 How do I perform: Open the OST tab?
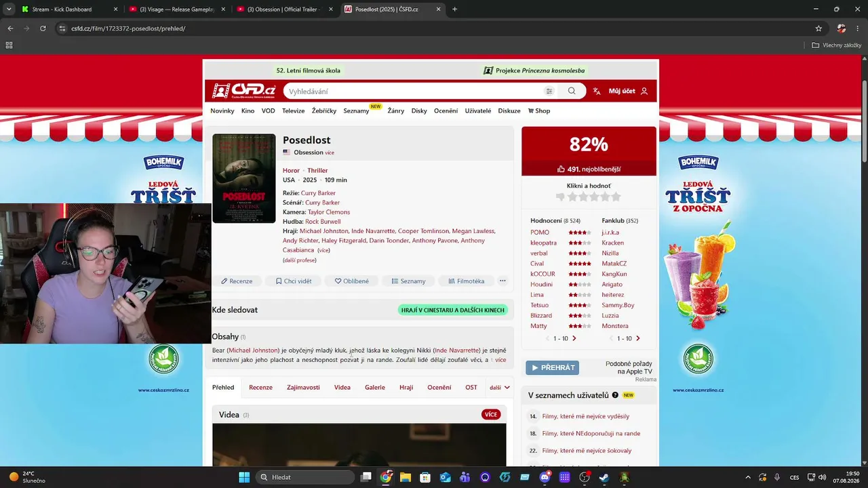click(471, 388)
